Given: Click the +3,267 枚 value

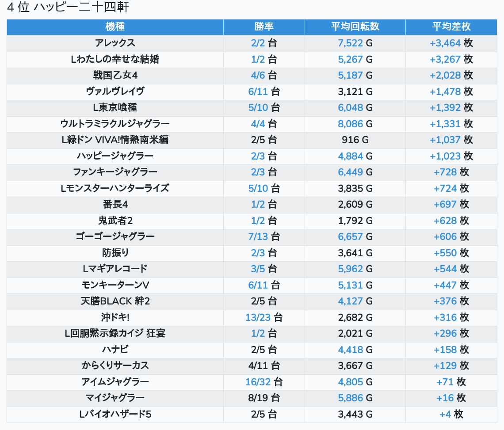Looking at the screenshot, I should (x=451, y=59).
